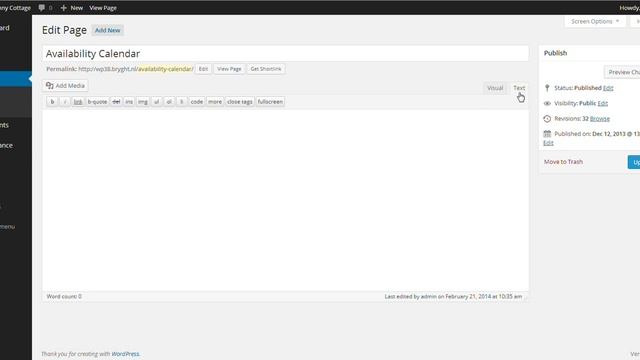
Task: Insert the more tag
Action: (215, 102)
